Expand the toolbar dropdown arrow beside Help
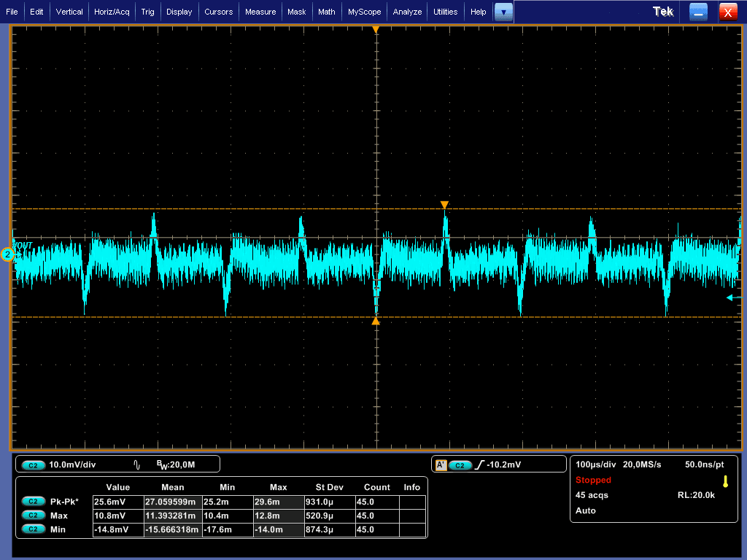 503,12
